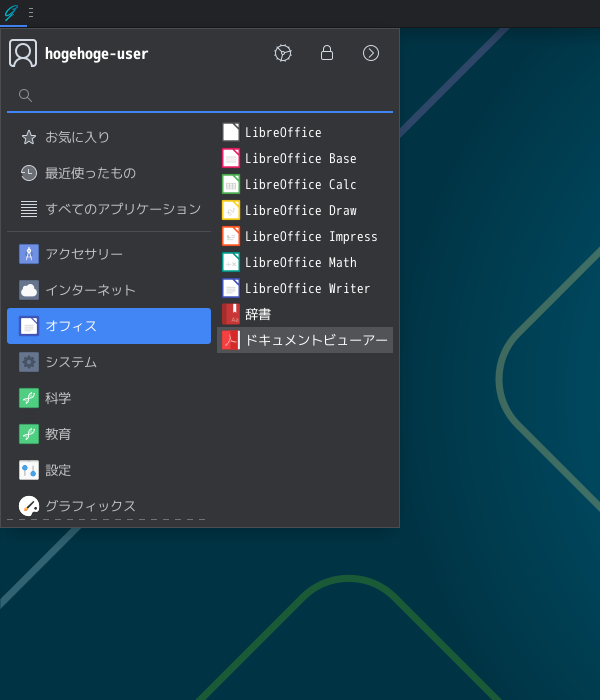Open the settings manager icon in menu header
This screenshot has width=600, height=700.
coord(283,53)
